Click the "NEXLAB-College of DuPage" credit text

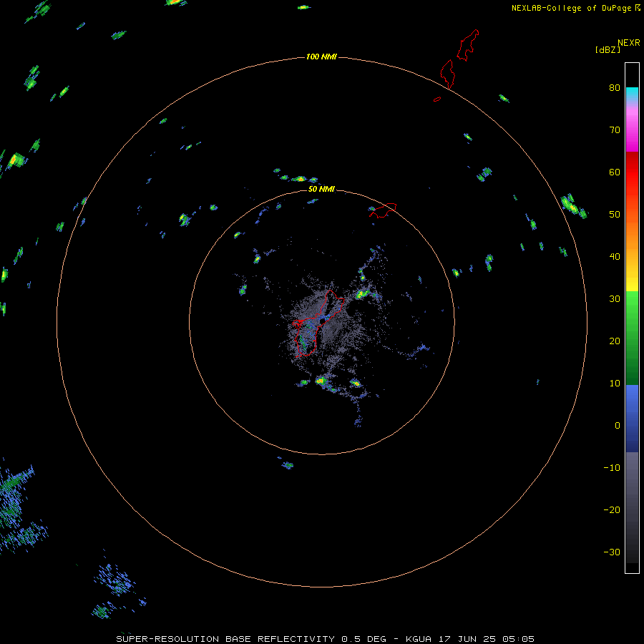pyautogui.click(x=571, y=8)
